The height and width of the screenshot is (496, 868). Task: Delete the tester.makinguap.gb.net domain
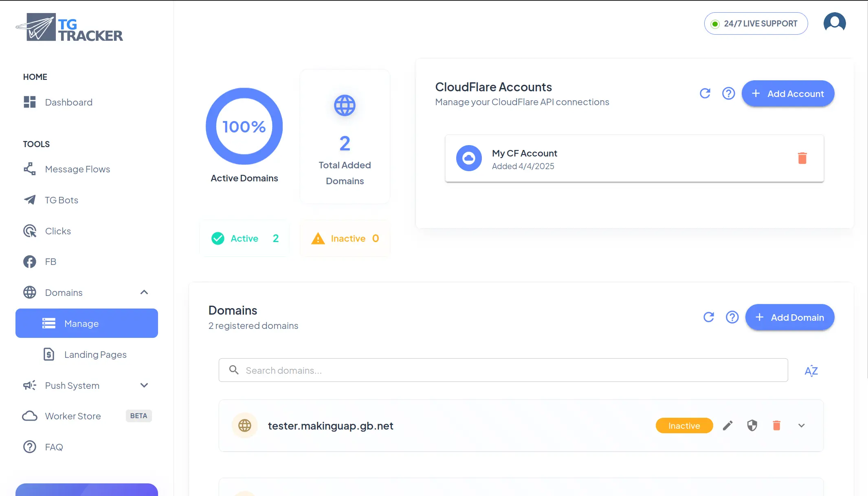[777, 425]
